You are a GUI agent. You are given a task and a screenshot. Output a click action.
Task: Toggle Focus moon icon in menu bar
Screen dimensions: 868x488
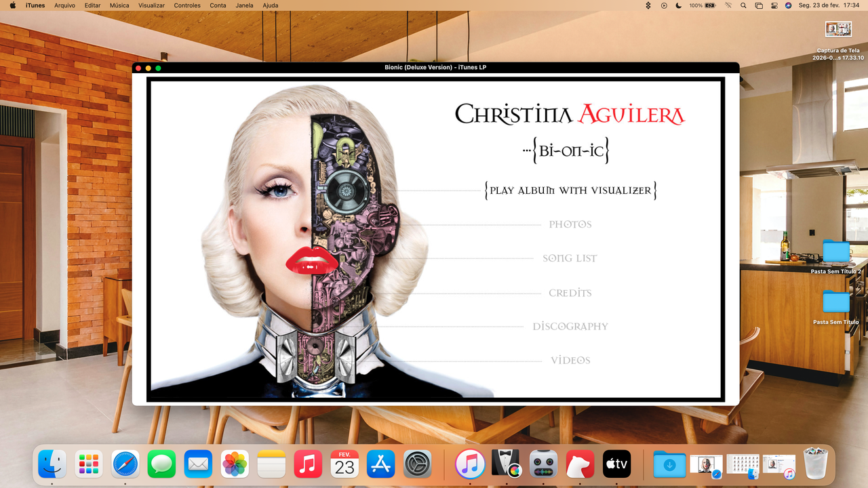tap(679, 5)
